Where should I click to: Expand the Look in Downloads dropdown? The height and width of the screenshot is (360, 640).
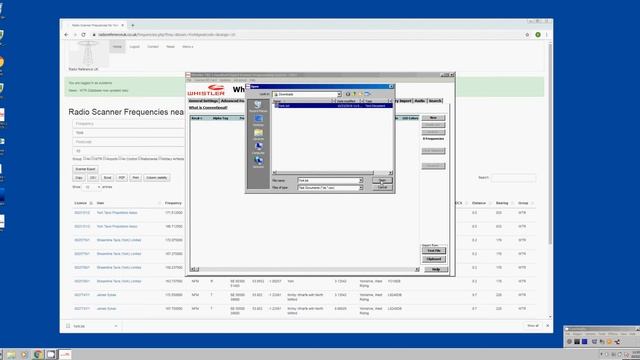click(x=339, y=94)
